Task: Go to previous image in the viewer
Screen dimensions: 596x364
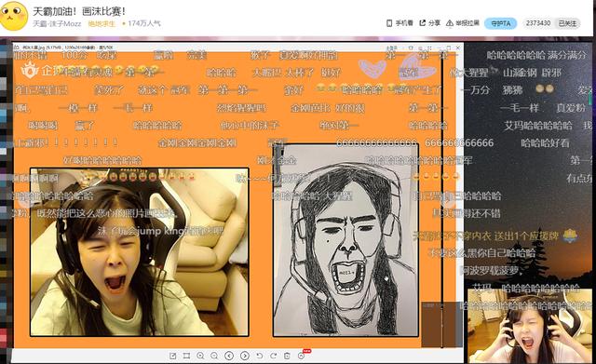Action: tap(229, 356)
